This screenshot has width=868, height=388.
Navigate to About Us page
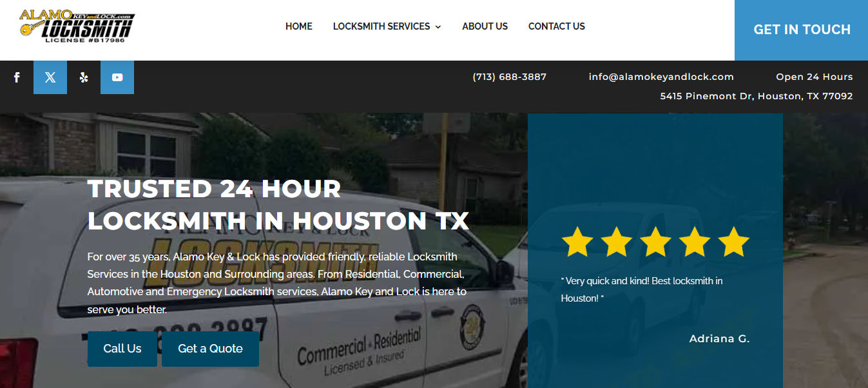tap(485, 26)
